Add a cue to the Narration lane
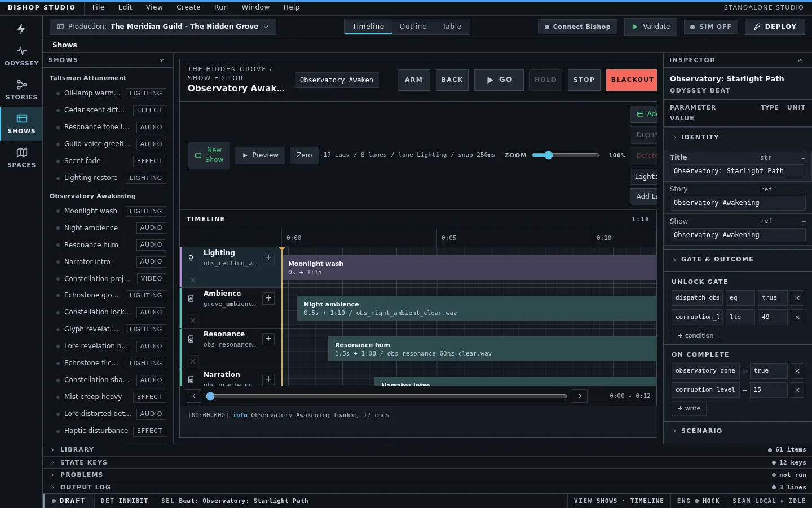 (x=268, y=379)
